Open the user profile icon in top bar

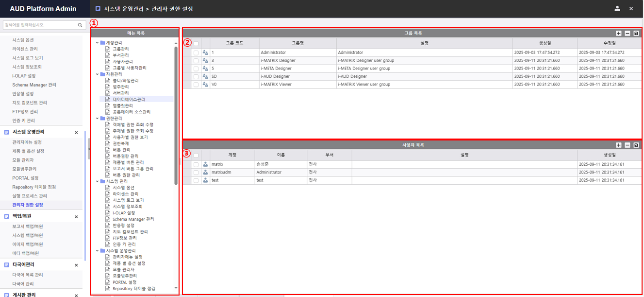click(617, 9)
